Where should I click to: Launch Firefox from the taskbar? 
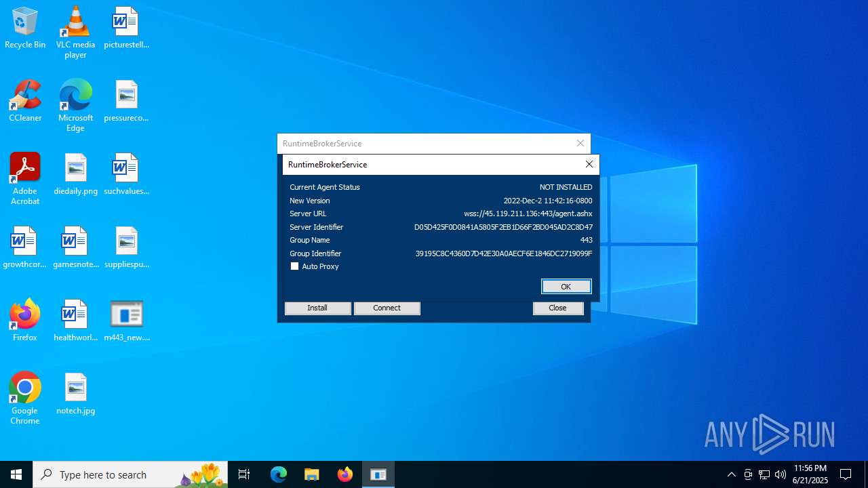click(x=344, y=474)
